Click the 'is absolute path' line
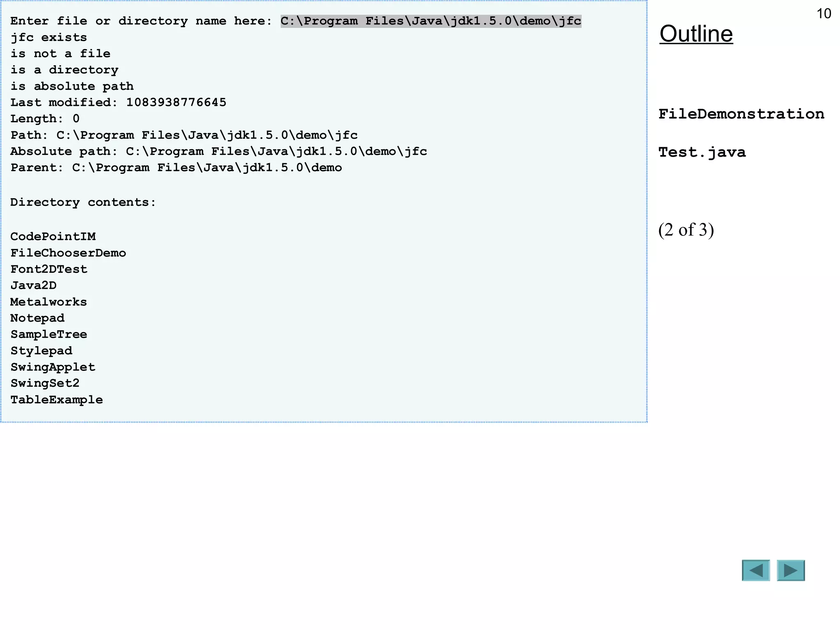The width and height of the screenshot is (840, 630). 72,86
